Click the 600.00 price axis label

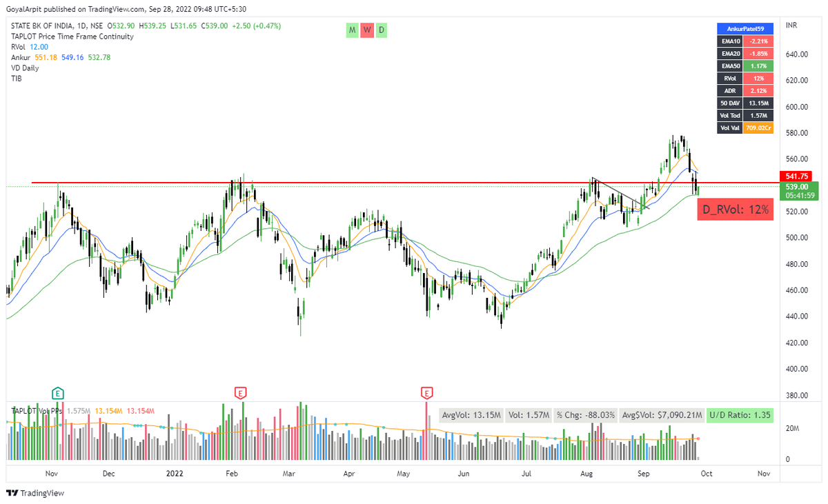point(796,107)
